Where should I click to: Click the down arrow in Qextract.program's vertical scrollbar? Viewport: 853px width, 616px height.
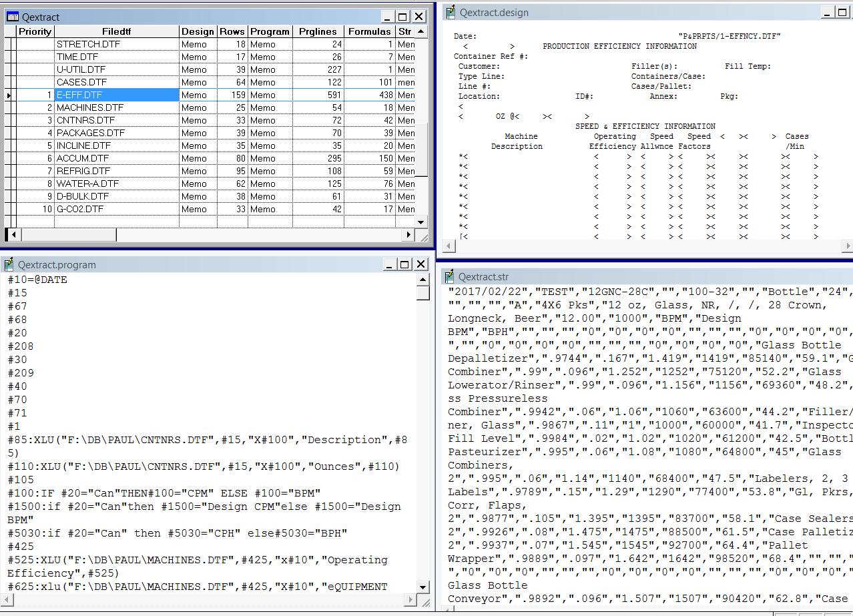click(x=422, y=587)
